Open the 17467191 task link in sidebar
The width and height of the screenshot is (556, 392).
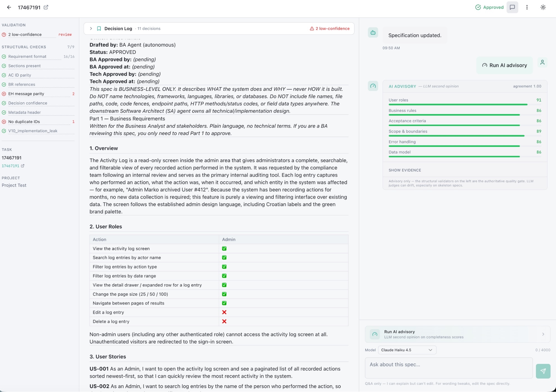[x=10, y=166]
